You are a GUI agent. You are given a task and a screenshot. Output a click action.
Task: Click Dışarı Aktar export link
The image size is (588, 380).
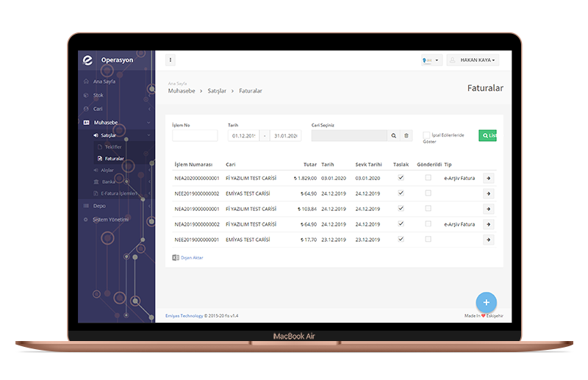(x=192, y=258)
